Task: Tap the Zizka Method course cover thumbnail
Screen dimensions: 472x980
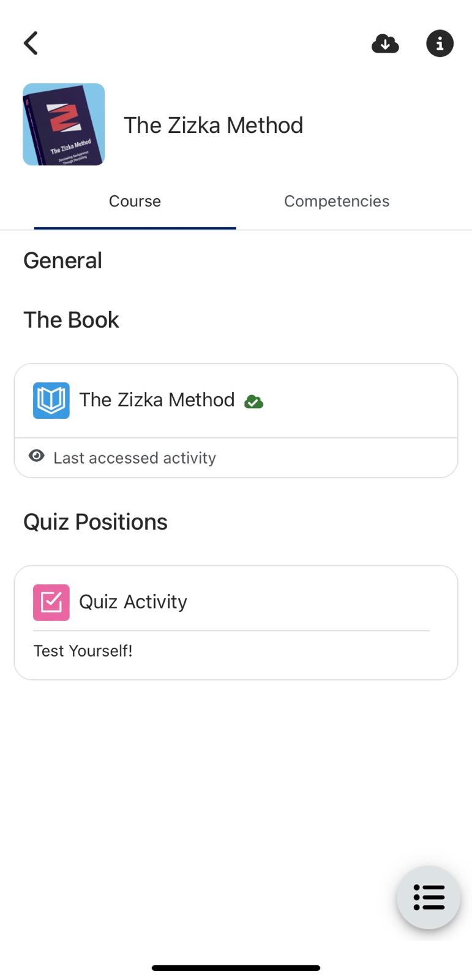Action: pos(64,125)
